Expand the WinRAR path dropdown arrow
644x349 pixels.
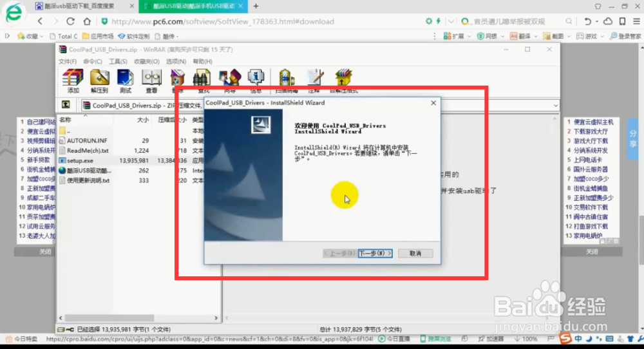[x=555, y=106]
